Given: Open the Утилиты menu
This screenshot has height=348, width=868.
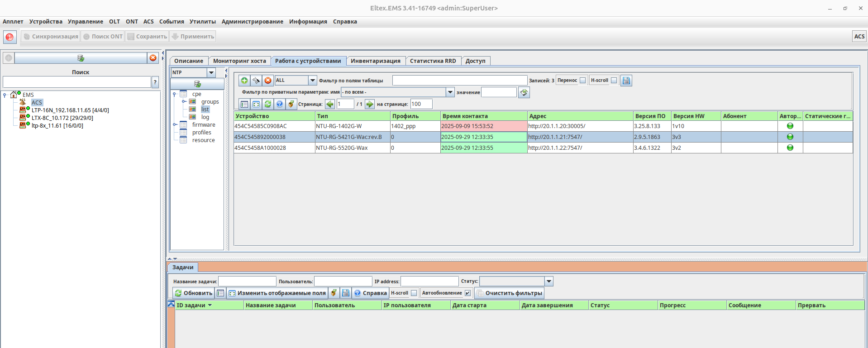Looking at the screenshot, I should click(203, 22).
